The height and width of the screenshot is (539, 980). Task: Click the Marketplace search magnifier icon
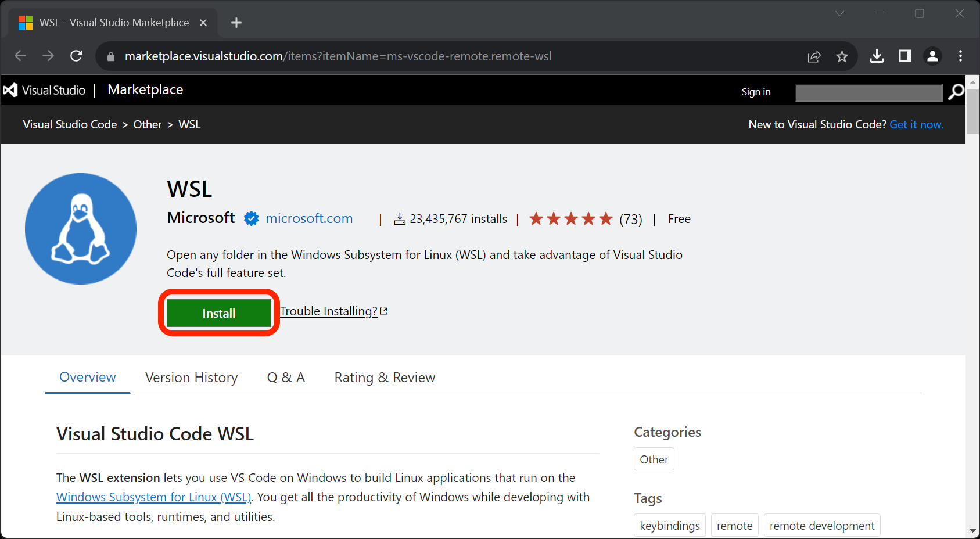956,92
